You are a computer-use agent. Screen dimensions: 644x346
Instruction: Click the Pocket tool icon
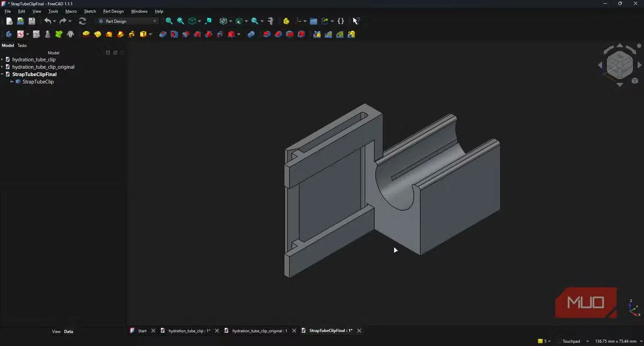(163, 34)
